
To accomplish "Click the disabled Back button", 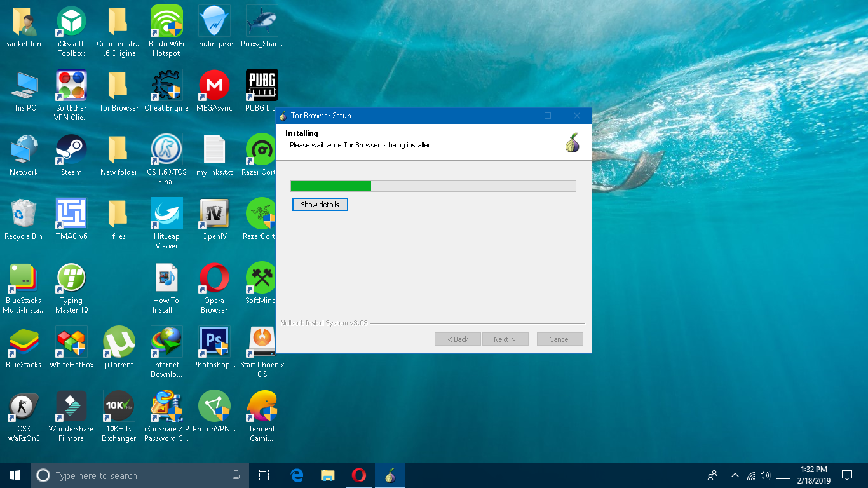I will coord(458,339).
